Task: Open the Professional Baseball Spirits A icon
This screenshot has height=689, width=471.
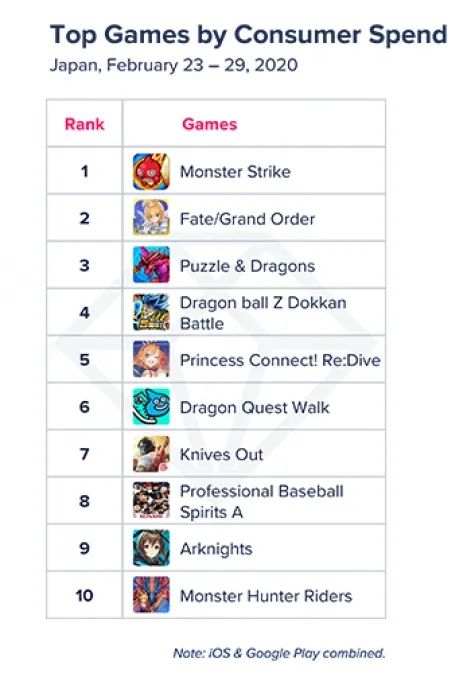Action: coord(151,501)
